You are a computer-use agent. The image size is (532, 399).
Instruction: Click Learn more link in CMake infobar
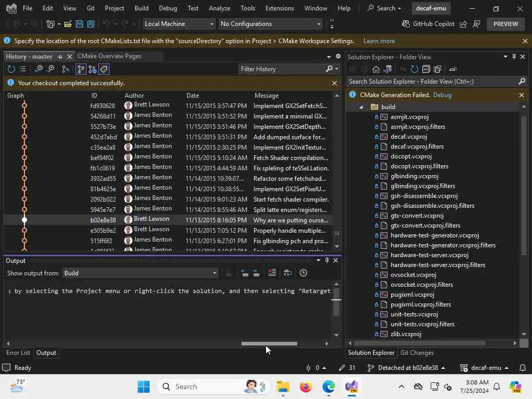[x=379, y=41]
